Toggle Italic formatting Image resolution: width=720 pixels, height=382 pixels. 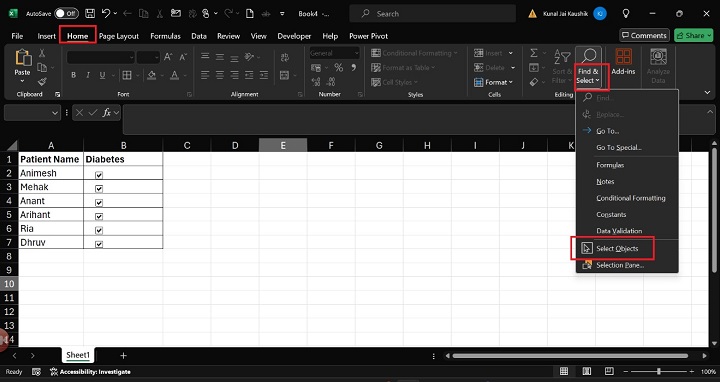pyautogui.click(x=88, y=75)
